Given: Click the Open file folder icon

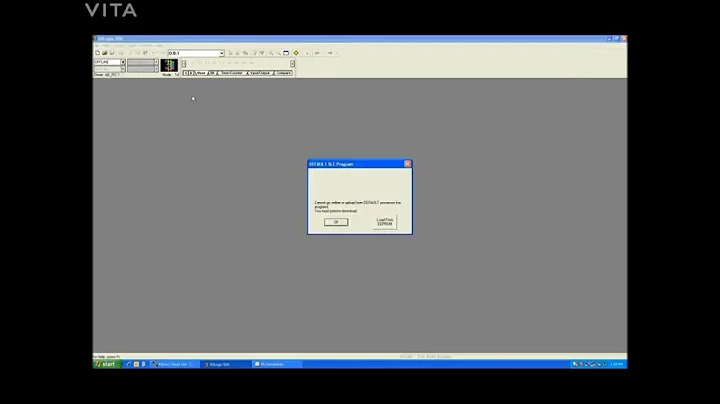Looking at the screenshot, I should (x=104, y=53).
